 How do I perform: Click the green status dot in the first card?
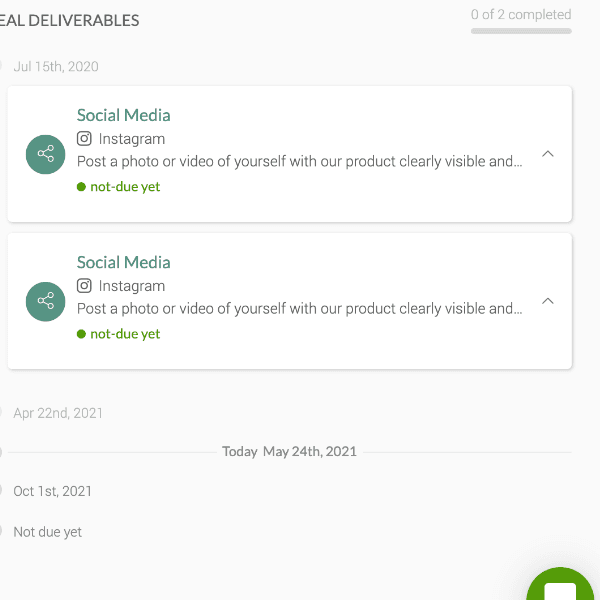[81, 187]
